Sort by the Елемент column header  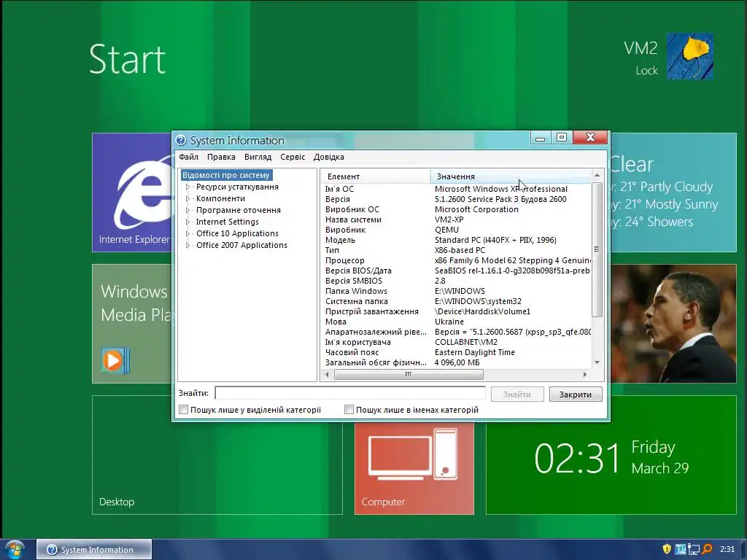point(376,176)
